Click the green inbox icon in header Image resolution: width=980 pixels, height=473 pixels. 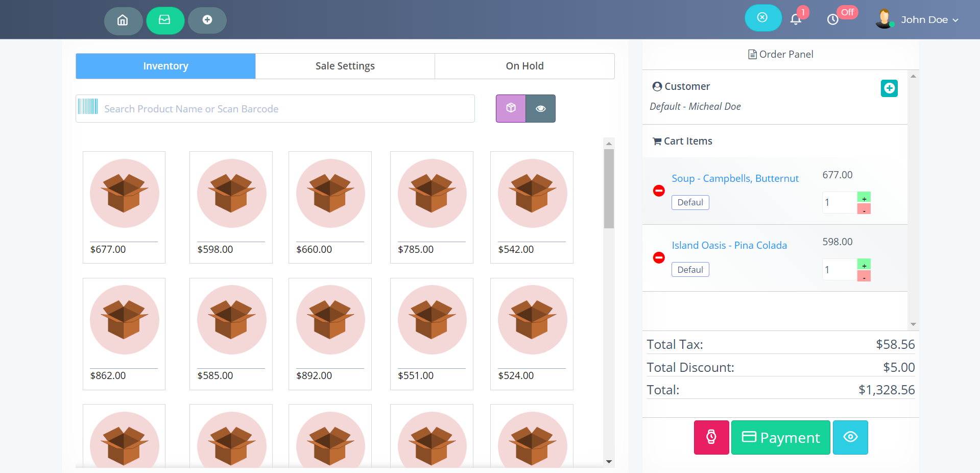(x=165, y=20)
